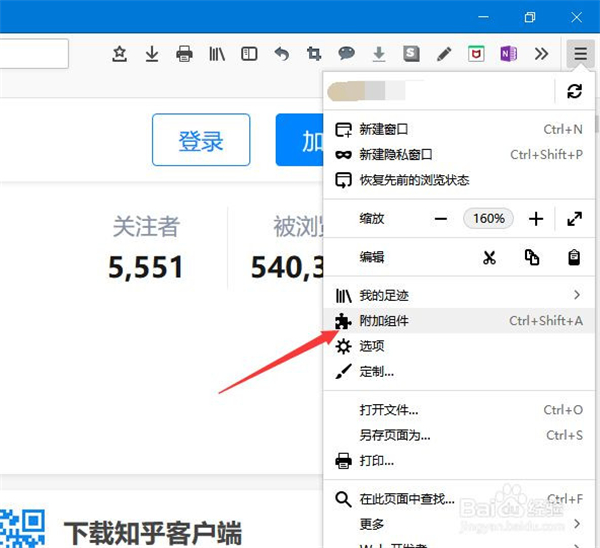Open the downloads arrow icon
Viewport: 600px width, 548px height.
point(152,54)
